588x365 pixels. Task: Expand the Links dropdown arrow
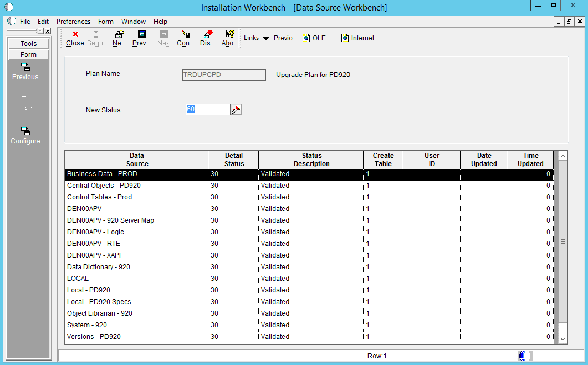point(266,38)
